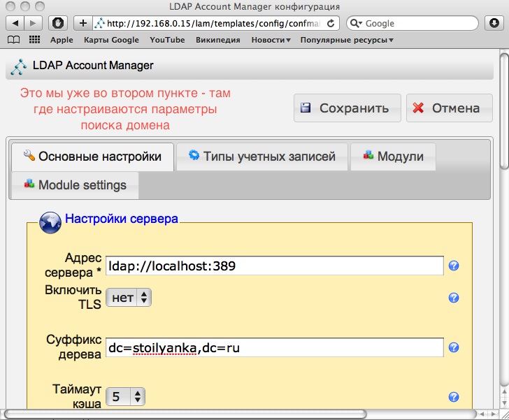Select the Module settings tab
Viewport: 509px width, 420px height.
point(75,185)
